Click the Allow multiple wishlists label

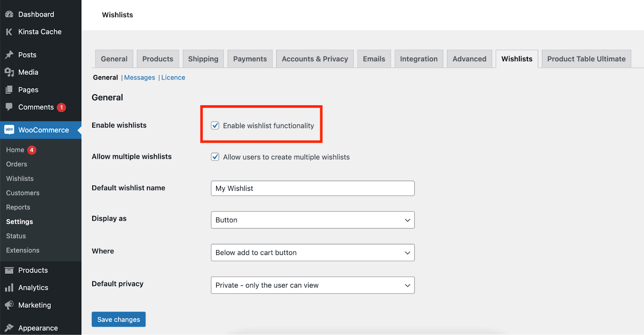coord(132,157)
